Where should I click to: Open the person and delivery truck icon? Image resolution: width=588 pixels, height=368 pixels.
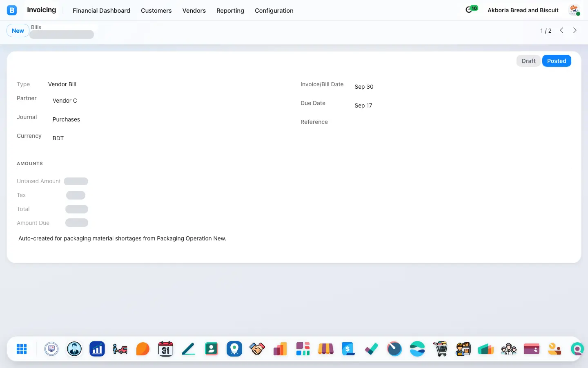(x=120, y=349)
